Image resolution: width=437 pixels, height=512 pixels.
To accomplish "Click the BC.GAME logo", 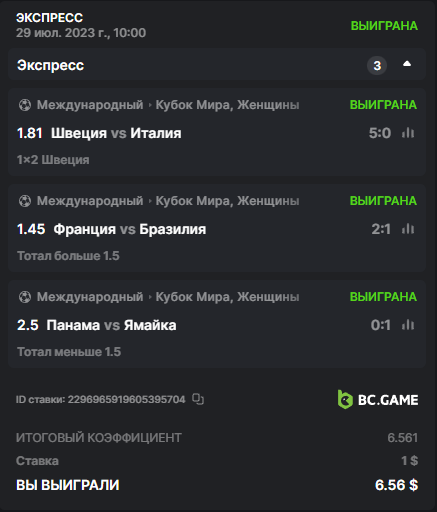I will point(378,399).
